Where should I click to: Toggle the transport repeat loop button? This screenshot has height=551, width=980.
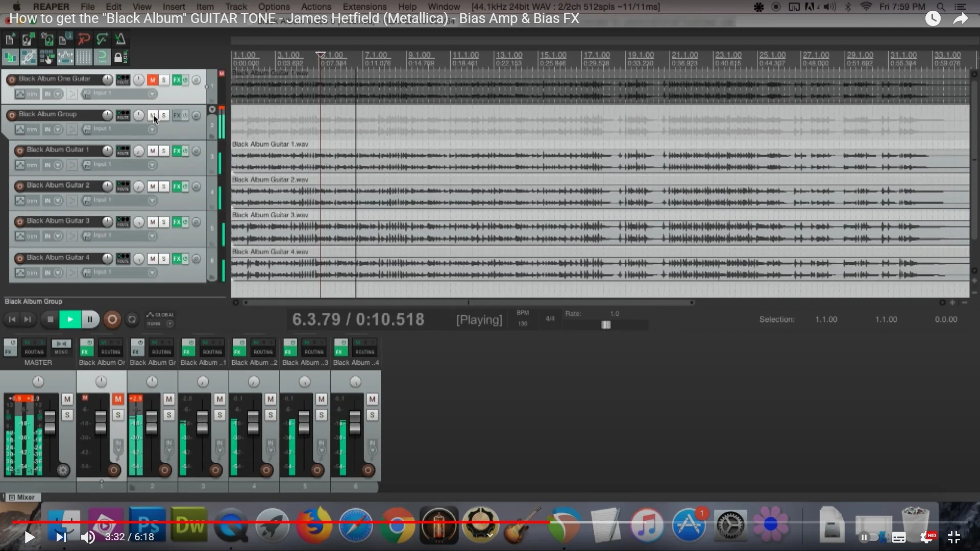132,320
